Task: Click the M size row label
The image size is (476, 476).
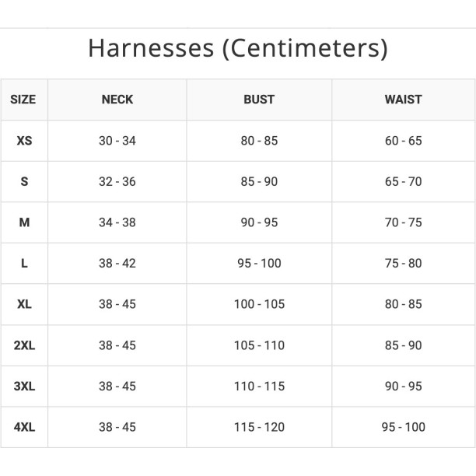Action: pyautogui.click(x=24, y=222)
